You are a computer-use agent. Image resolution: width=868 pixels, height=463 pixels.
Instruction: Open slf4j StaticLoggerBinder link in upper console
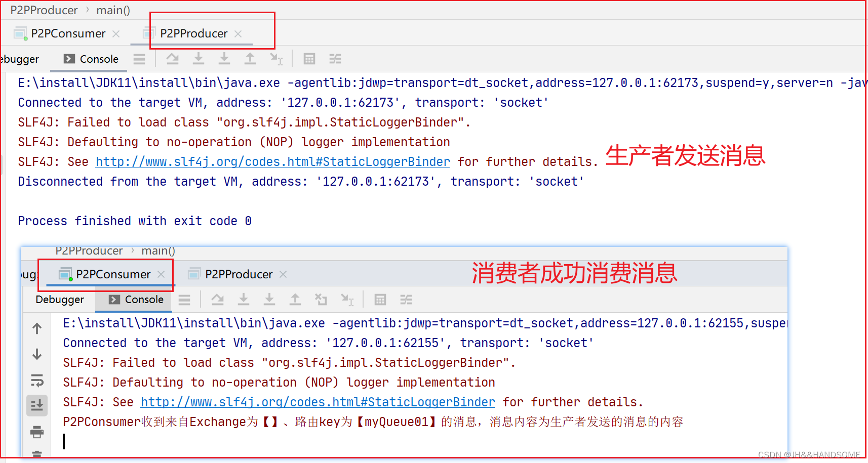pos(272,162)
